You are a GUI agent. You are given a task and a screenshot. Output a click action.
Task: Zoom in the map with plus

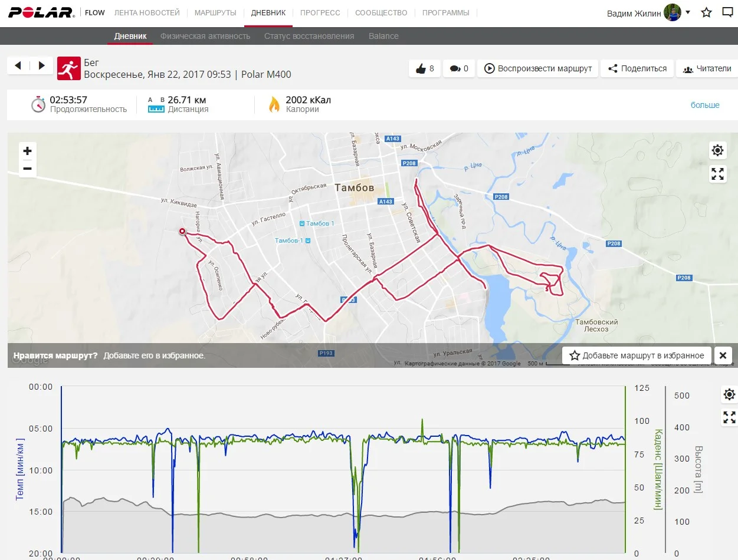click(x=27, y=151)
